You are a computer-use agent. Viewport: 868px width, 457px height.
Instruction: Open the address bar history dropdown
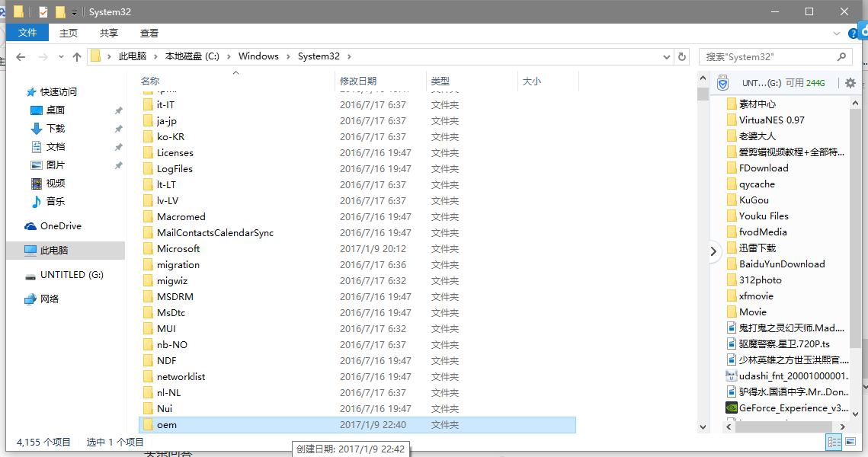pyautogui.click(x=667, y=56)
